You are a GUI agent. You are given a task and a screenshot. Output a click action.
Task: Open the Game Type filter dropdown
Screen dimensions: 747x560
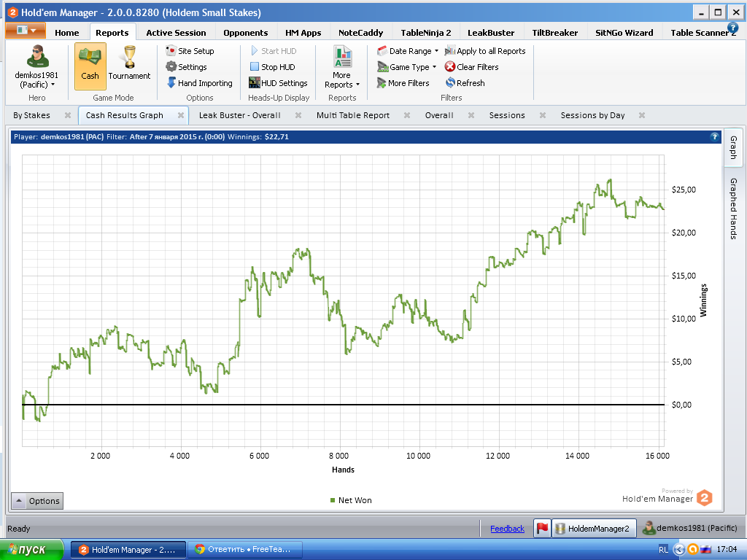click(407, 67)
